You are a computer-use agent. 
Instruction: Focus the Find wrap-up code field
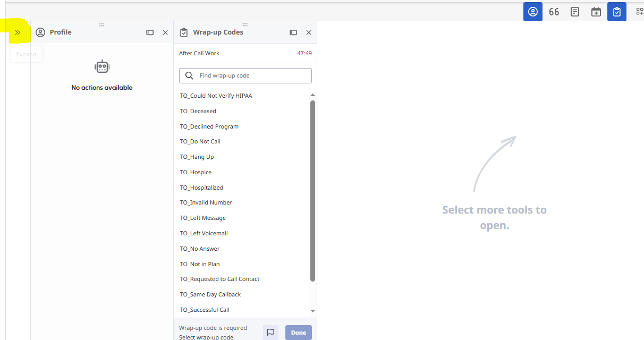pyautogui.click(x=245, y=75)
